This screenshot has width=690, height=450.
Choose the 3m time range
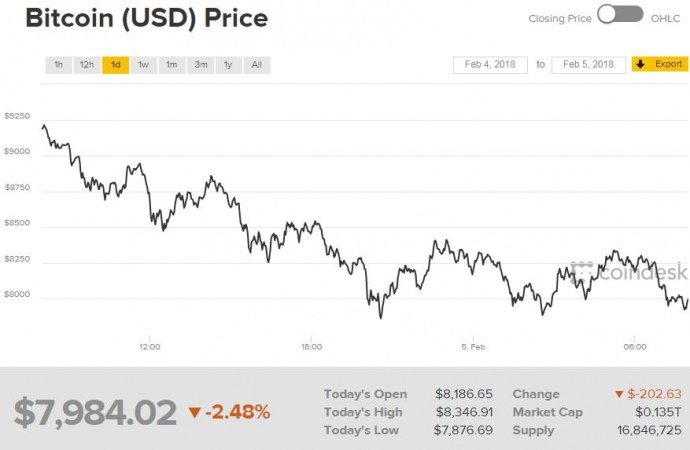(200, 65)
